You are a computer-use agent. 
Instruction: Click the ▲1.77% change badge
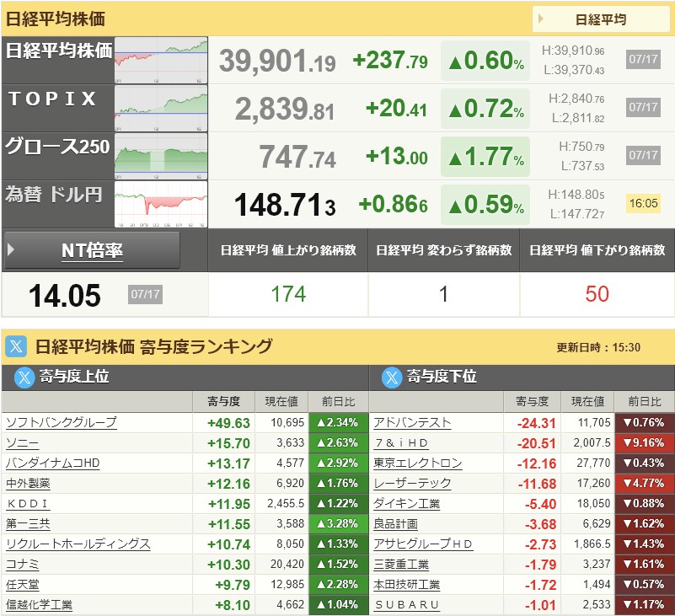[x=485, y=157]
